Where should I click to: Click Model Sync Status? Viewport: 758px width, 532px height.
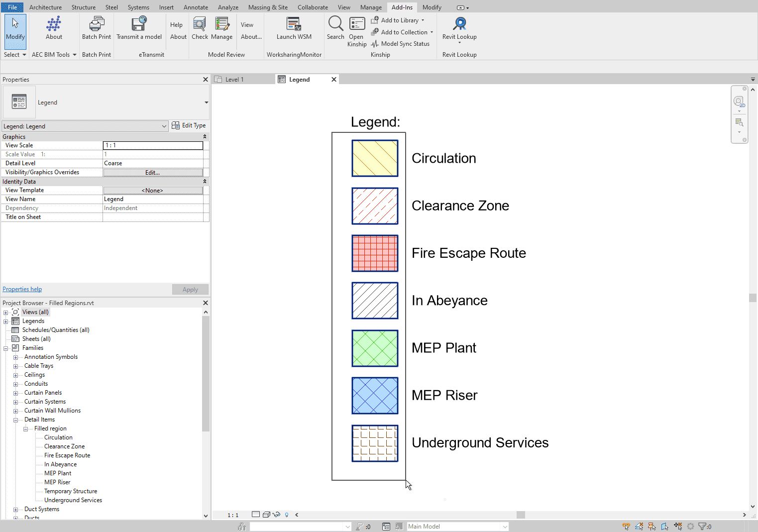click(400, 44)
